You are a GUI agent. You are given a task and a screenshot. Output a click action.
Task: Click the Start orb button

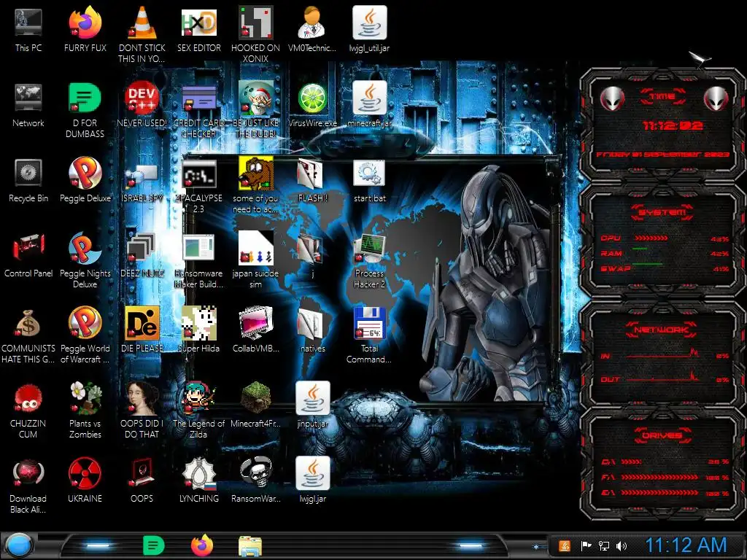click(18, 545)
